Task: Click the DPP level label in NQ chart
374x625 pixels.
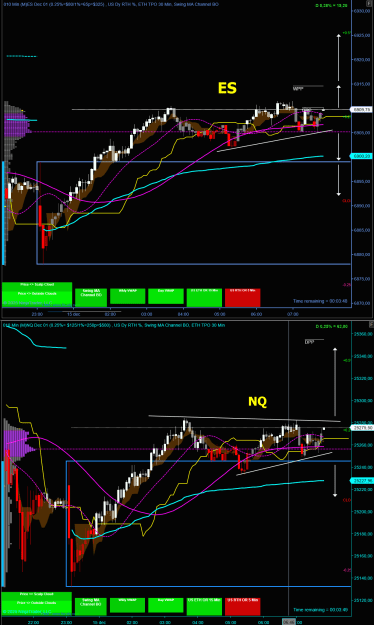Action: point(309,342)
